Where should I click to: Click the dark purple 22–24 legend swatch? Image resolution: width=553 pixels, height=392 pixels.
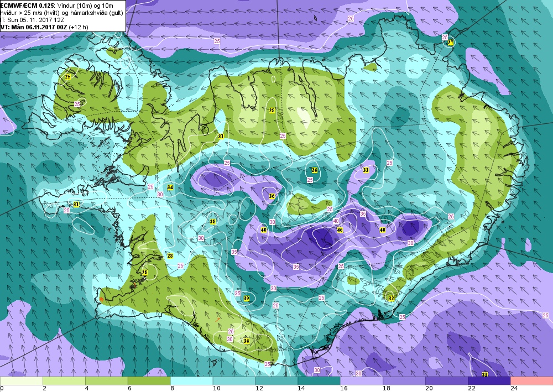(x=489, y=381)
